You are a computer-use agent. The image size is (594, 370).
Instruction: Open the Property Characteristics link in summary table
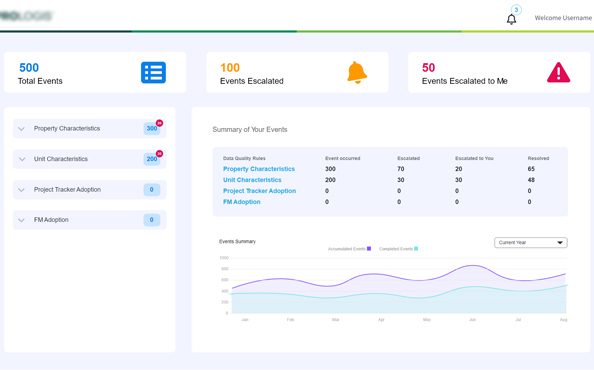coord(259,169)
